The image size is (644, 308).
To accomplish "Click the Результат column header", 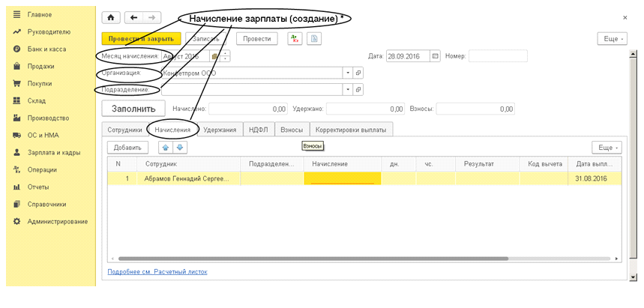I will pos(487,164).
